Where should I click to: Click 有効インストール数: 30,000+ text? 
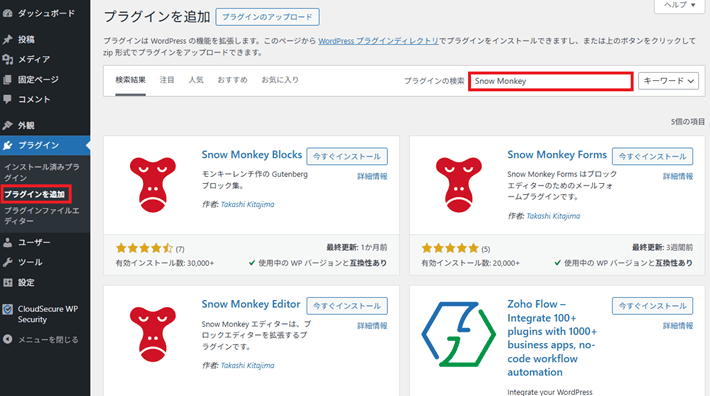pos(165,263)
